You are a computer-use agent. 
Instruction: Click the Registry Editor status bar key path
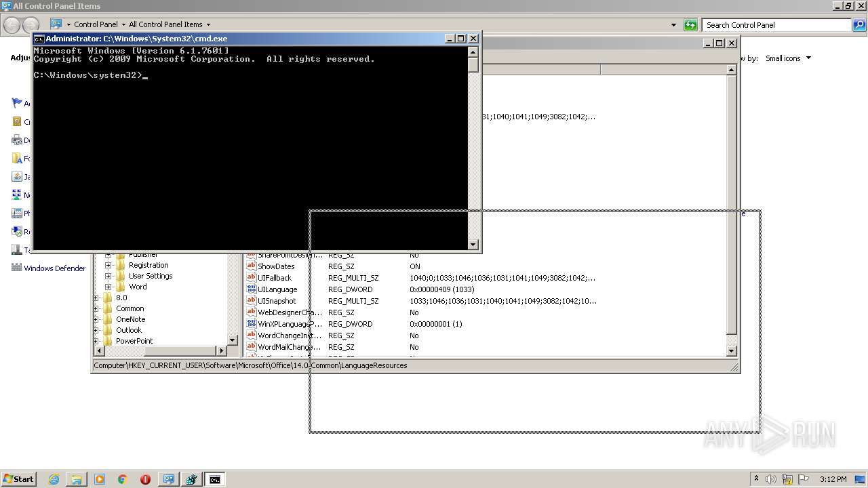(x=250, y=365)
